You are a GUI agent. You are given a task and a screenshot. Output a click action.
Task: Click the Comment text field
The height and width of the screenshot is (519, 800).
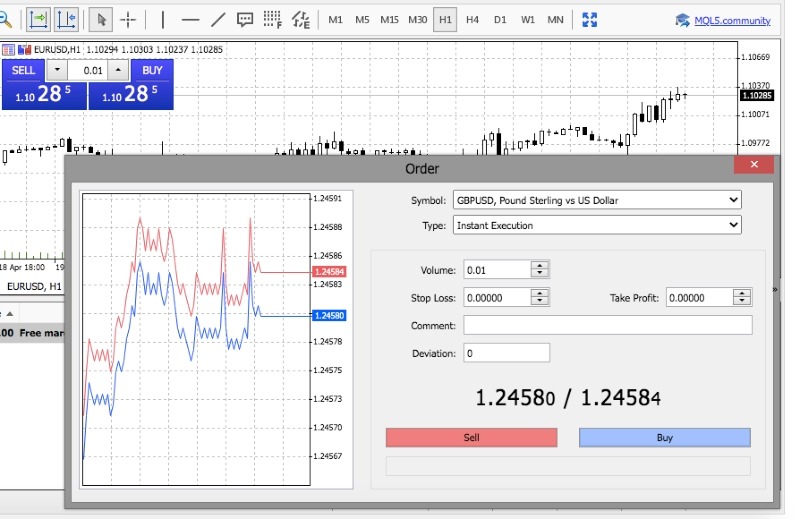[608, 325]
